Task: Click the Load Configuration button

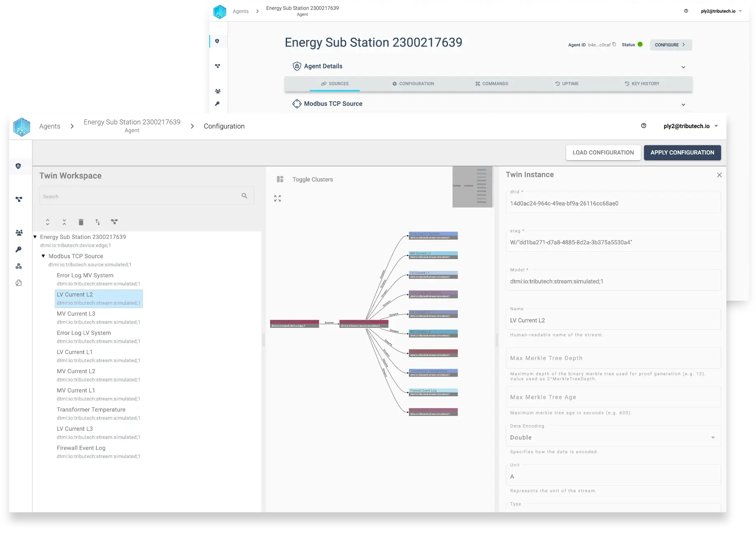Action: (x=603, y=152)
